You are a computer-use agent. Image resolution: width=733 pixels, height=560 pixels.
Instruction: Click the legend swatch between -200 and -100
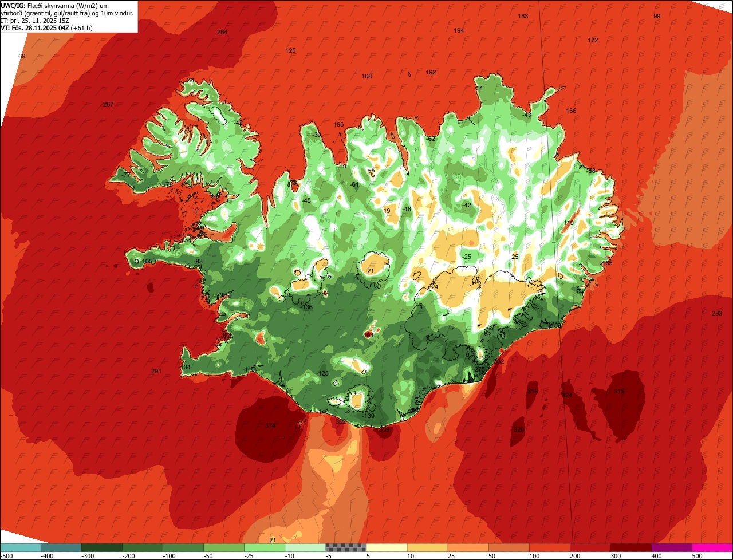pos(142,547)
